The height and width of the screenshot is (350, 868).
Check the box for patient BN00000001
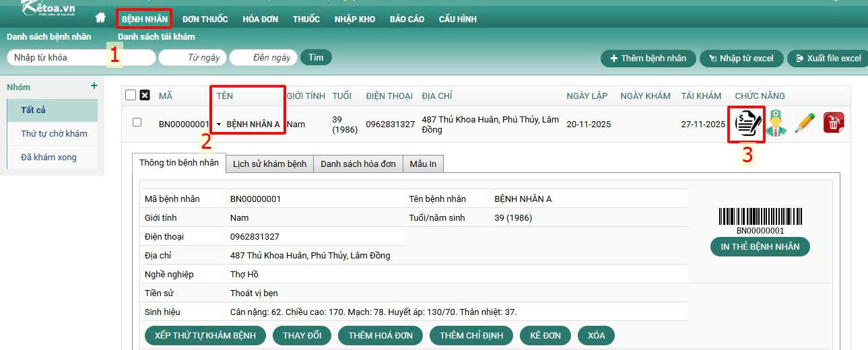(137, 123)
